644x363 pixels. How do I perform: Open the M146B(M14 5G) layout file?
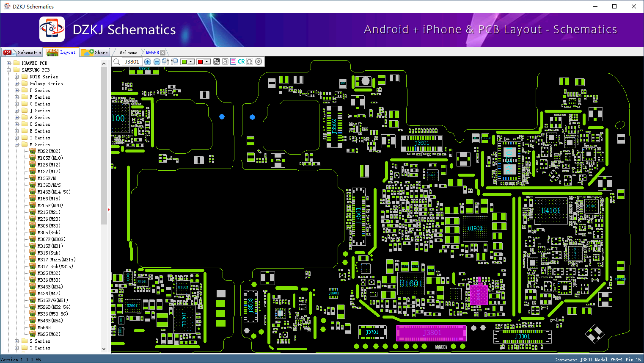tap(54, 192)
